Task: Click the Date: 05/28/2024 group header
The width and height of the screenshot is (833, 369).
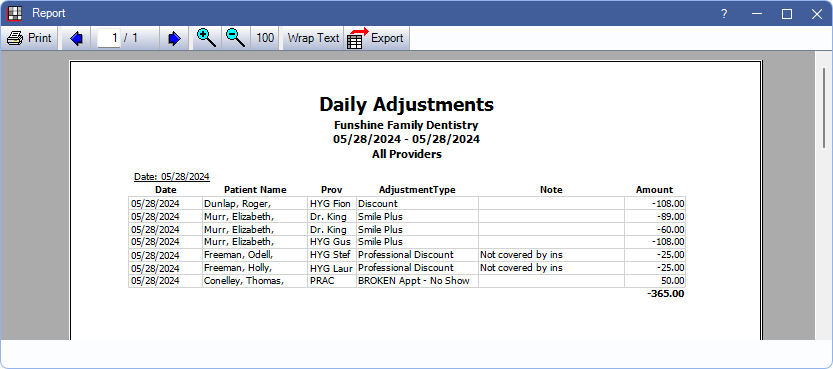Action: click(172, 176)
